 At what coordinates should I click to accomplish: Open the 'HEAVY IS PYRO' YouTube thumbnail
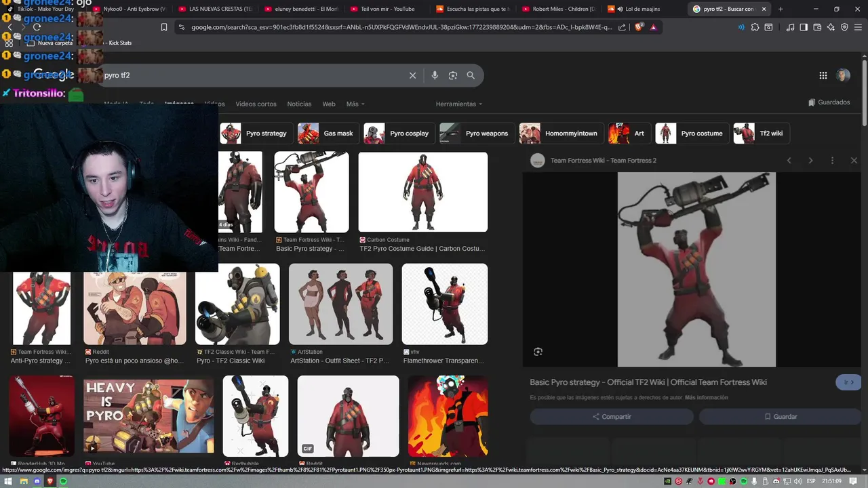point(149,415)
